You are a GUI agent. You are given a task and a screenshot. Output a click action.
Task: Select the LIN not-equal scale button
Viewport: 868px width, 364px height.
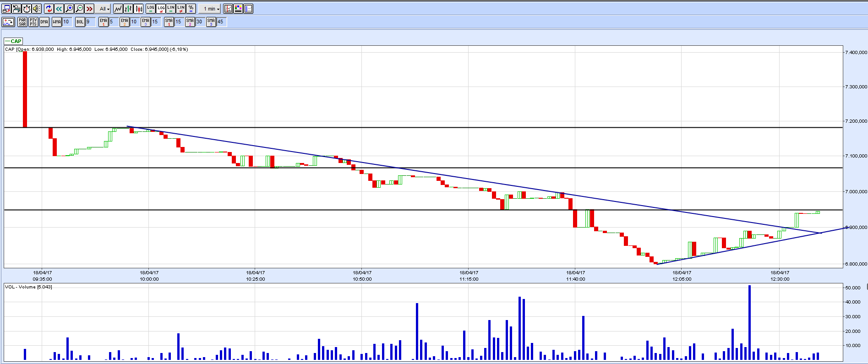pyautogui.click(x=181, y=9)
